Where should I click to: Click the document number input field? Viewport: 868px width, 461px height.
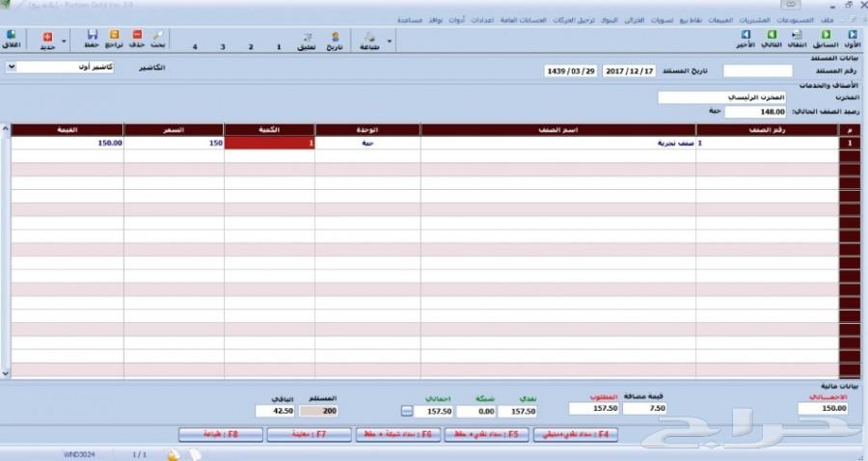[758, 70]
